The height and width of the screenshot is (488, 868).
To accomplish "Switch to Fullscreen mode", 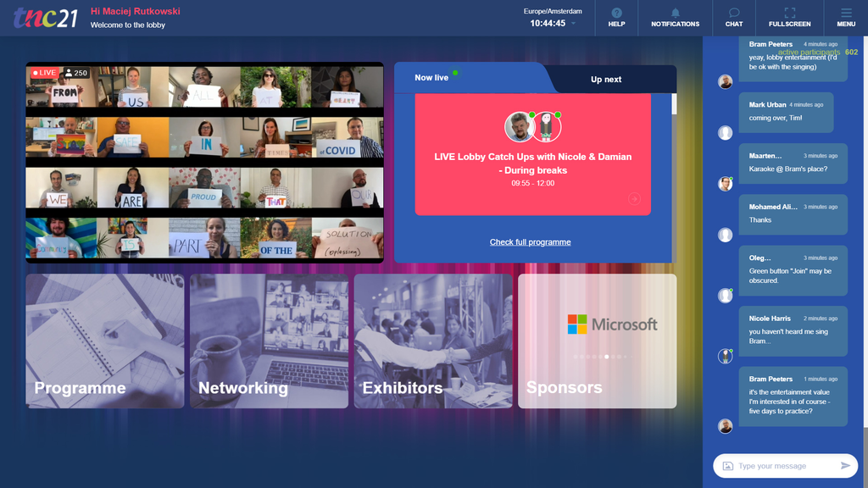I will [x=789, y=13].
